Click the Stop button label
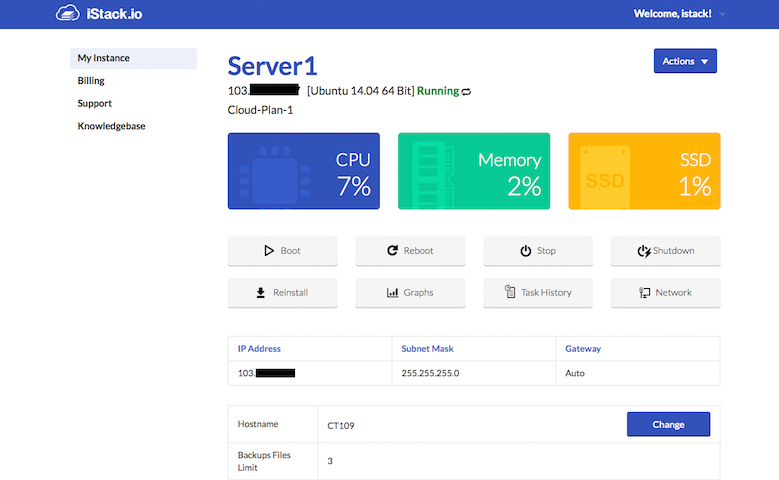This screenshot has height=480, width=779. [x=546, y=251]
